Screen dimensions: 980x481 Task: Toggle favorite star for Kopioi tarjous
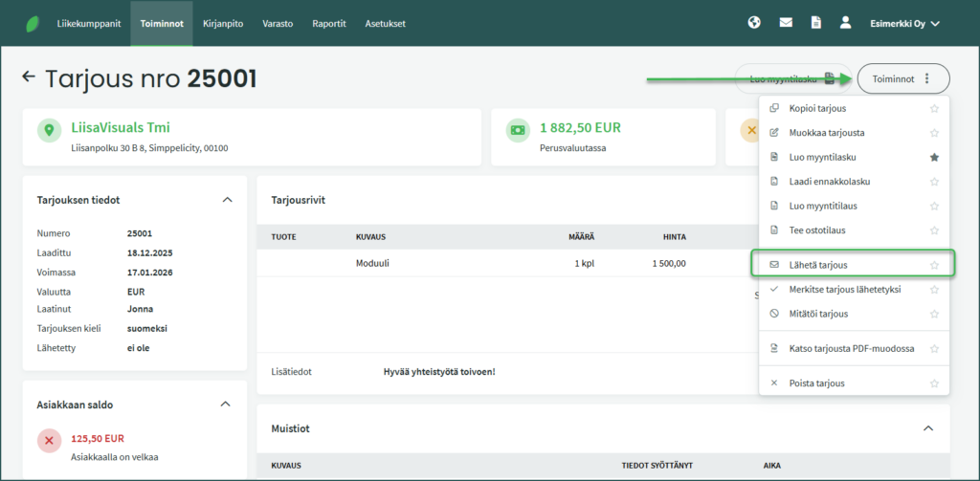tap(934, 109)
